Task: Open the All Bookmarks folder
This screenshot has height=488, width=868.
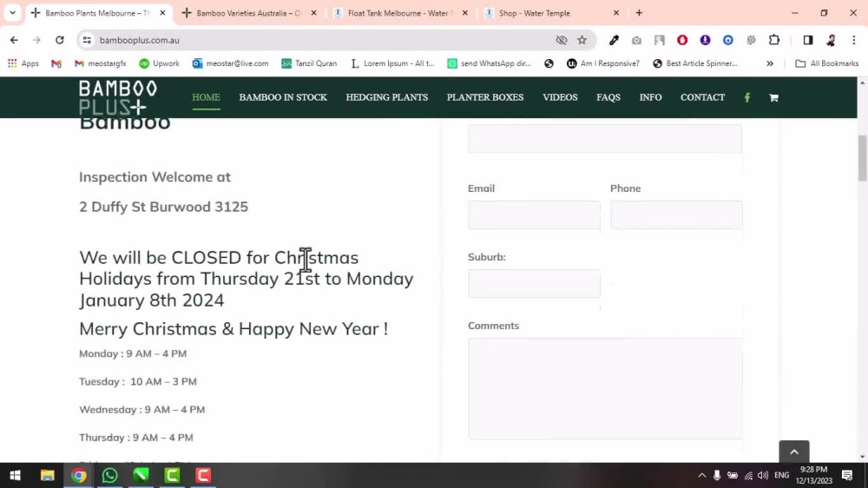Action: [827, 63]
